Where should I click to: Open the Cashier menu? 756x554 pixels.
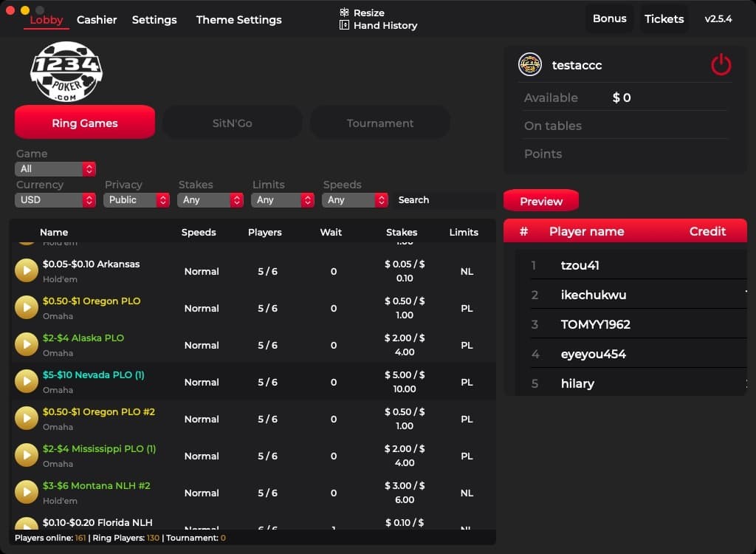tap(97, 20)
